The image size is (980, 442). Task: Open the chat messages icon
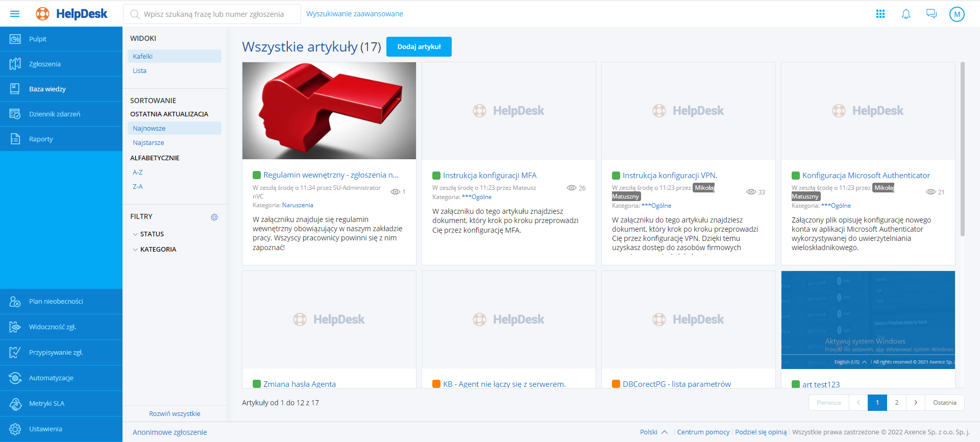tap(932, 14)
